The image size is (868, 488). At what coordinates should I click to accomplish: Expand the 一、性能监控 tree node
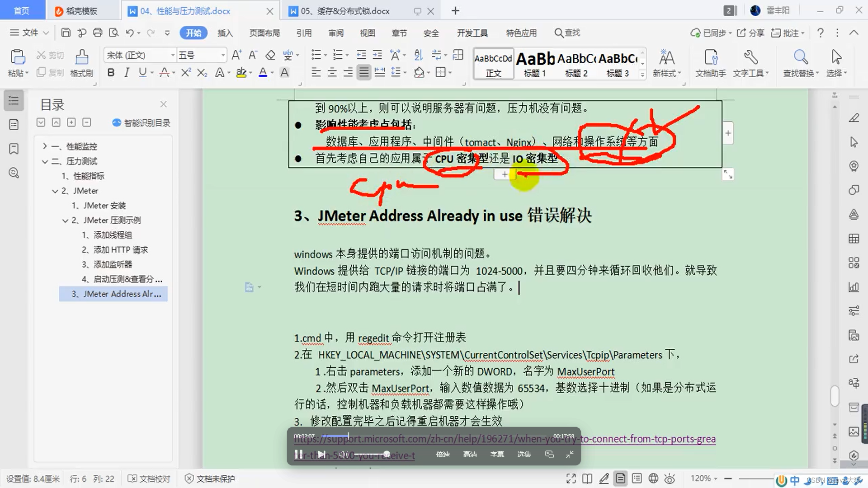click(x=45, y=146)
